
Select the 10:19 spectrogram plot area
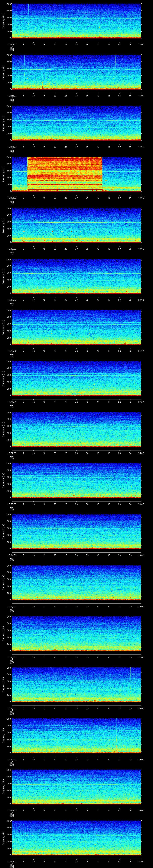77,276
